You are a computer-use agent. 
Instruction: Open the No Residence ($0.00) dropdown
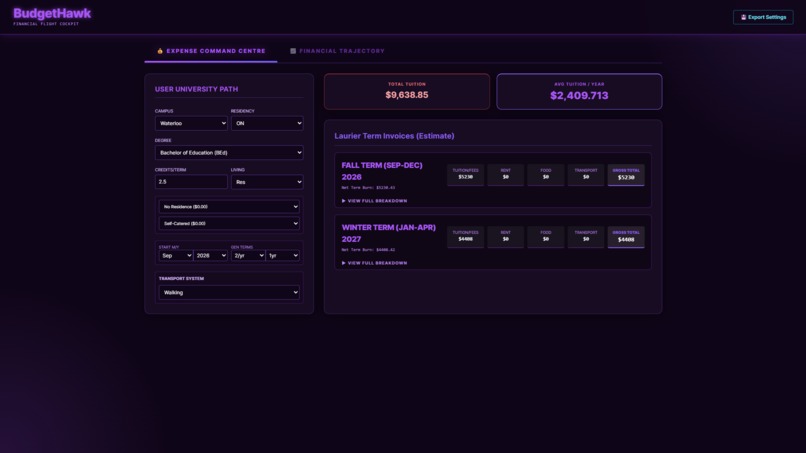pos(229,207)
